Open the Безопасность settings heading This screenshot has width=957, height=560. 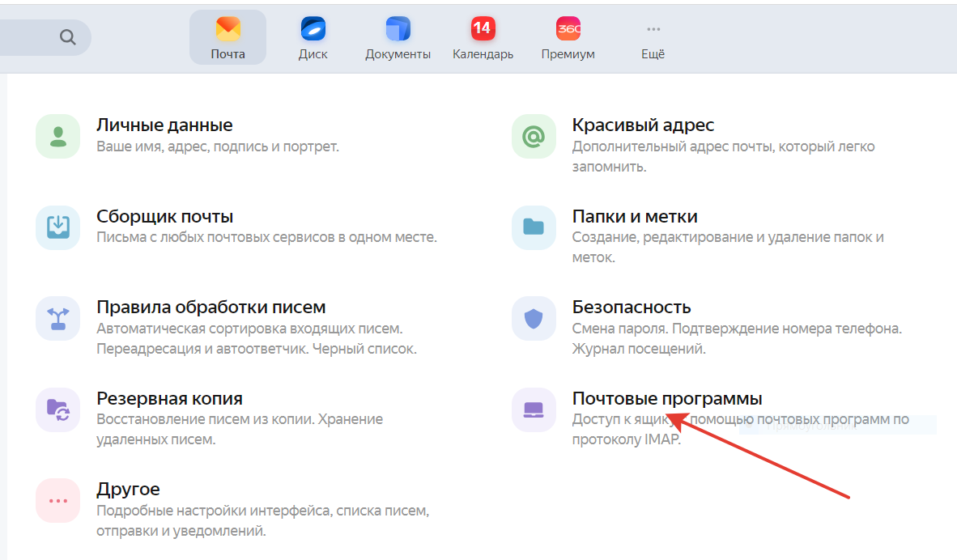coord(631,308)
